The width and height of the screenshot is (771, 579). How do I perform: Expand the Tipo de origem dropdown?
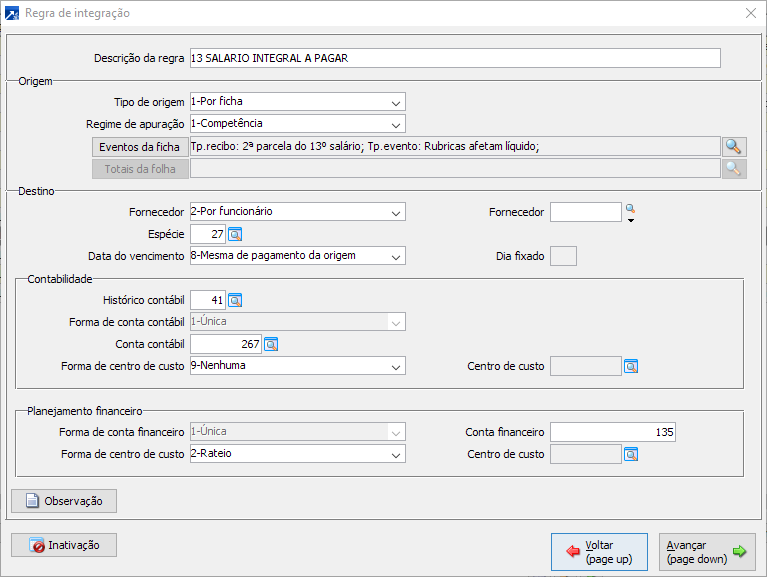(x=397, y=102)
